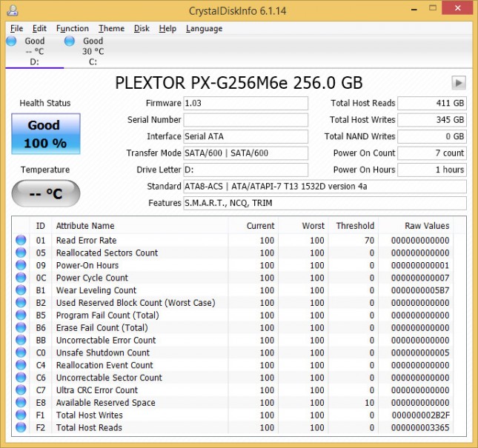Open the Theme menu

pyautogui.click(x=111, y=29)
